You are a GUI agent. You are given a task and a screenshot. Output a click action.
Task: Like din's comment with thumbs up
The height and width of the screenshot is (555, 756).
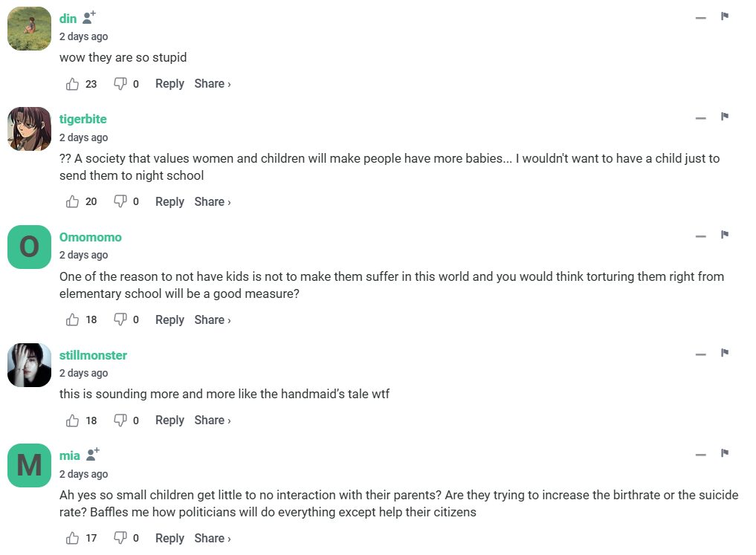(72, 84)
